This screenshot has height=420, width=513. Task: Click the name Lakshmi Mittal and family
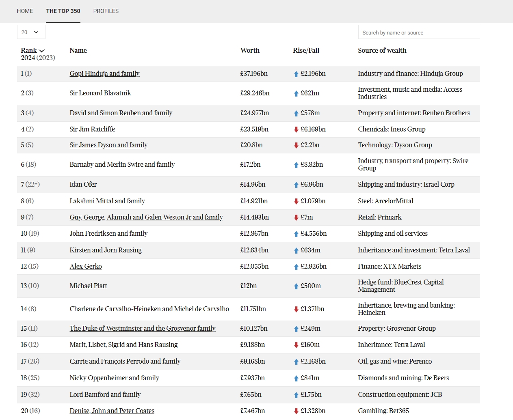107,201
